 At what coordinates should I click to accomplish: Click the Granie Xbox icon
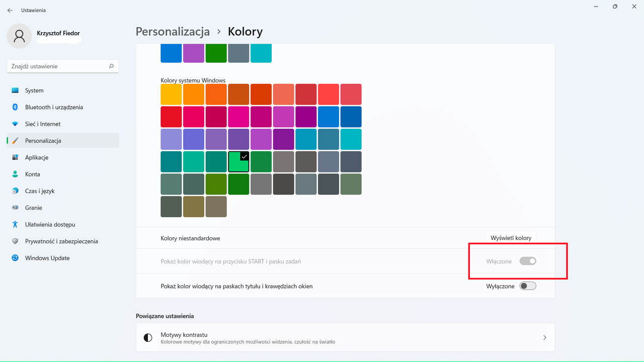[x=15, y=208]
